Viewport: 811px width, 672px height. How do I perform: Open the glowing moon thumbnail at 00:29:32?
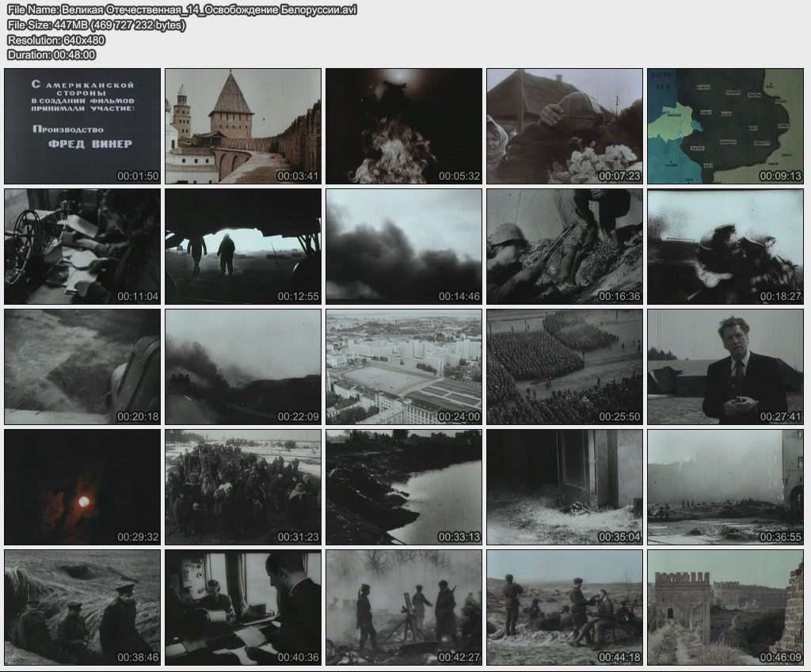[x=82, y=487]
